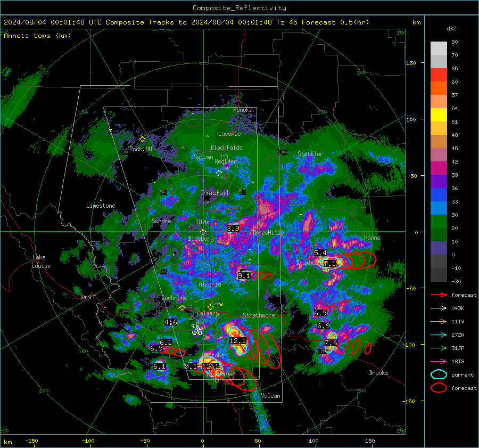Click the Limestone label

[101, 206]
